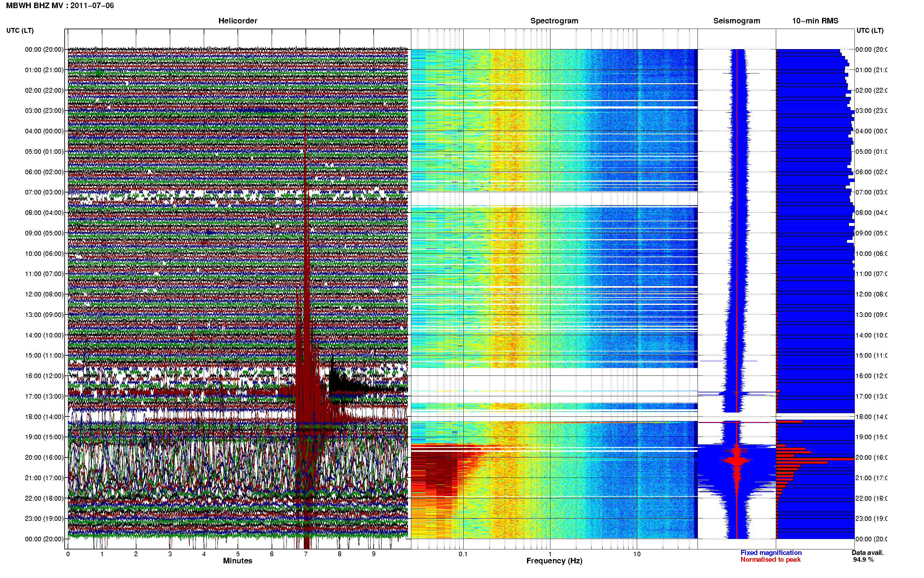The image size is (924, 578).
Task: Click the left '23:00 (19:00)' time label
Action: point(44,519)
